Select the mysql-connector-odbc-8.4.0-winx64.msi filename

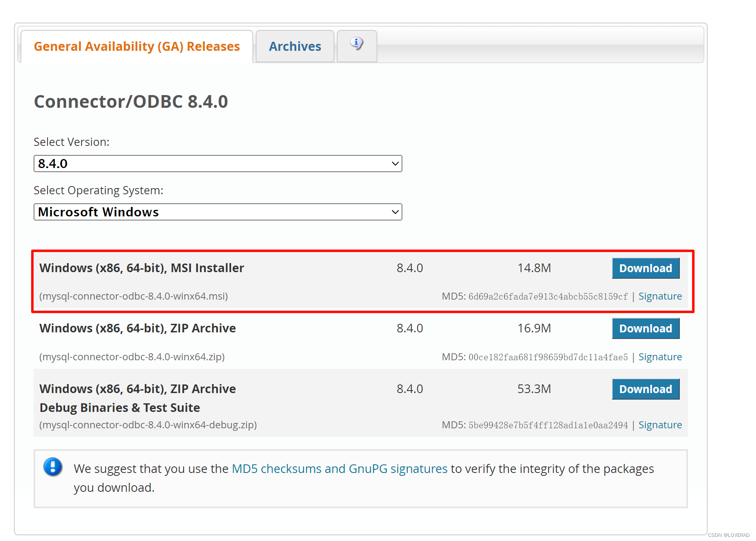[133, 296]
